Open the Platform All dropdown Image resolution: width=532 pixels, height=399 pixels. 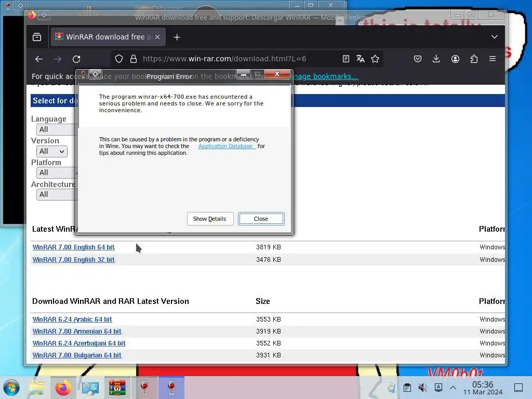click(x=56, y=172)
